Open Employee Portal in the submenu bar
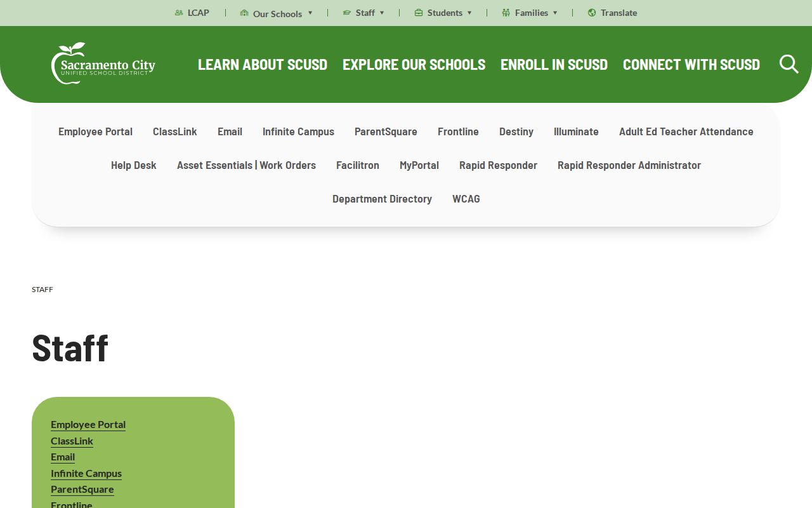812x508 pixels. point(95,131)
